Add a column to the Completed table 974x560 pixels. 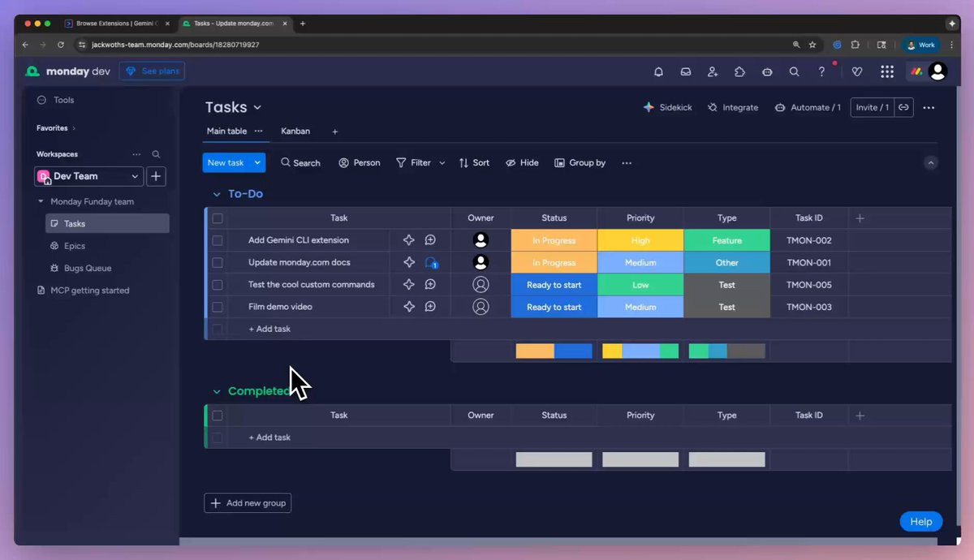coord(860,416)
